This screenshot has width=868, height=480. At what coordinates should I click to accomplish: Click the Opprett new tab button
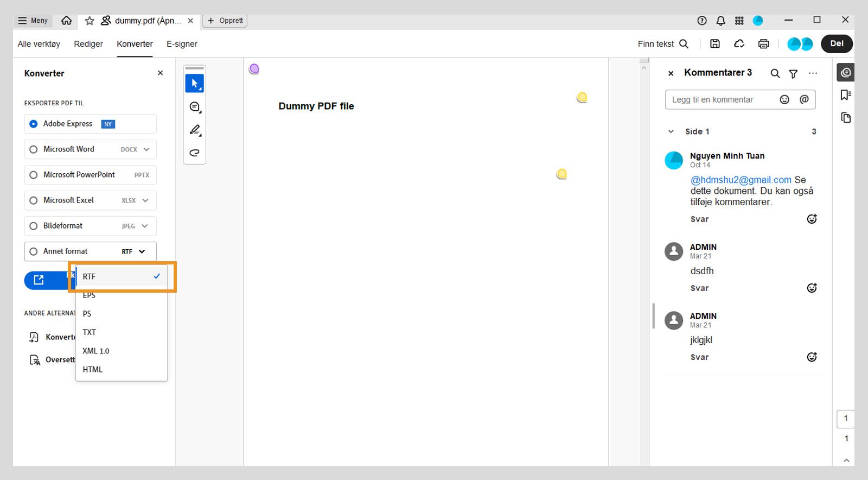point(225,21)
